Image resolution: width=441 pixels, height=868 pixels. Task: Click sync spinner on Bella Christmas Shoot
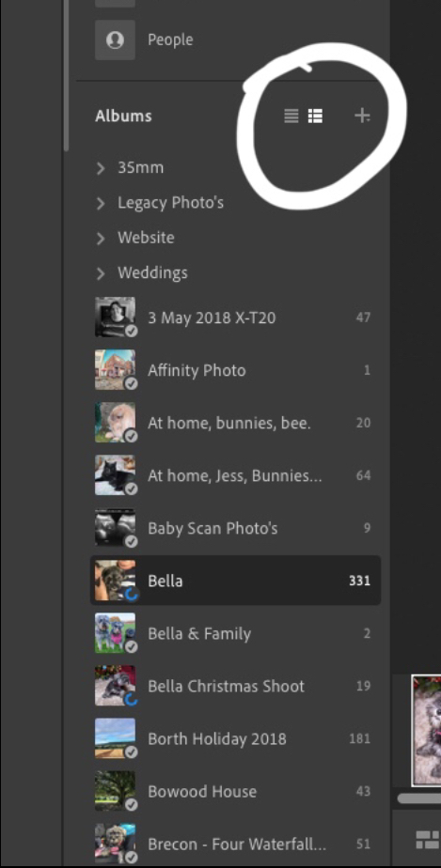tap(132, 700)
